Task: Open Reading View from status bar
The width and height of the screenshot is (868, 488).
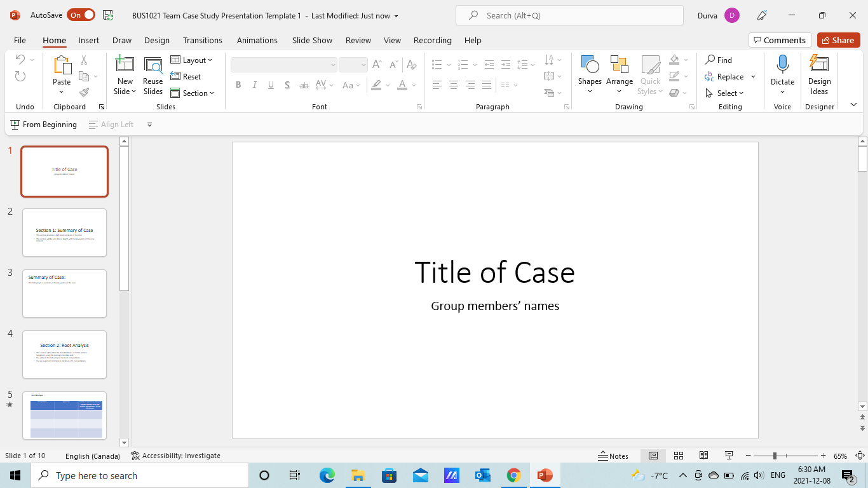Action: tap(703, 456)
